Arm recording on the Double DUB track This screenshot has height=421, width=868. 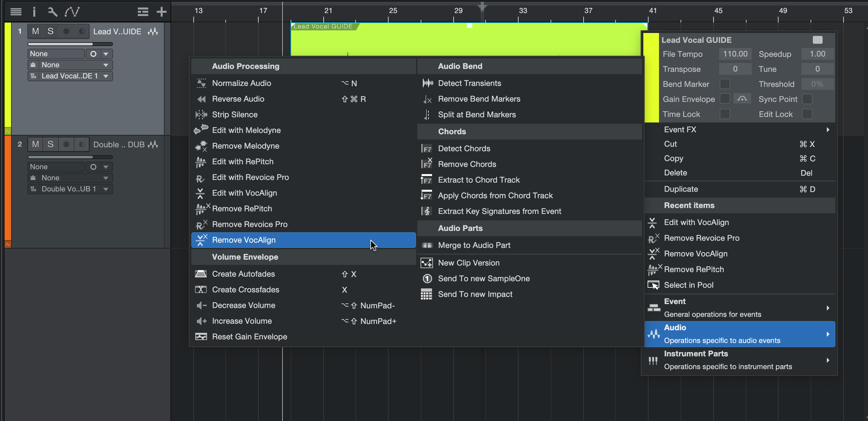click(66, 144)
